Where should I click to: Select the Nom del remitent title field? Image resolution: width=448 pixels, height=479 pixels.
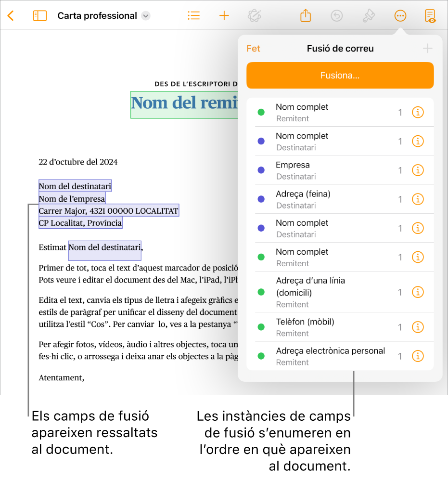pos(184,104)
